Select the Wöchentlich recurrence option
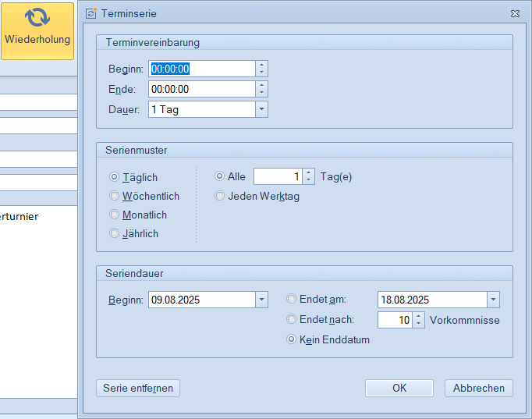 tap(115, 196)
